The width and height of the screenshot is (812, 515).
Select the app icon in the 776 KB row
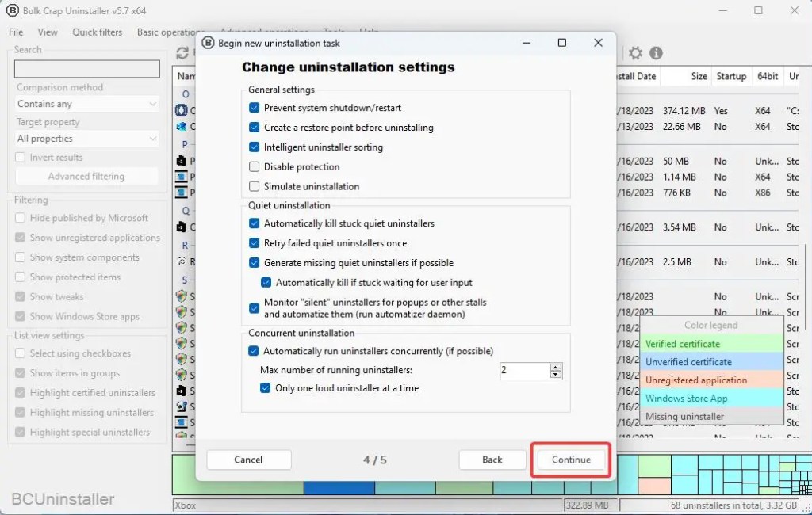click(x=182, y=193)
